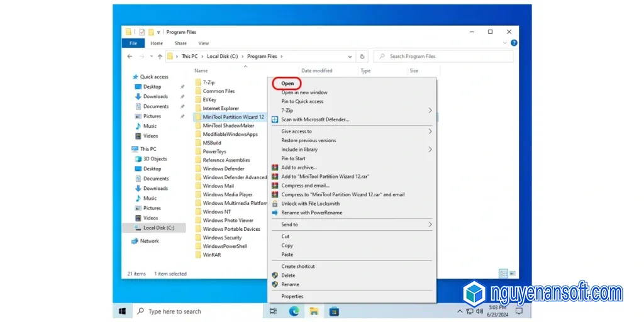Open Downloads under Quick access
The width and height of the screenshot is (644, 322).
(155, 96)
